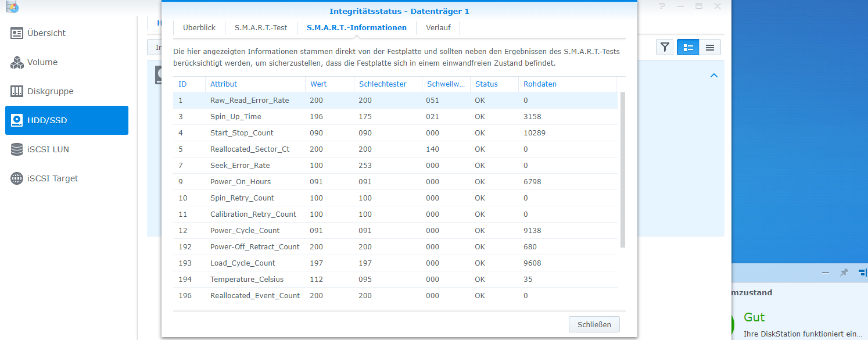Image resolution: width=868 pixels, height=340 pixels.
Task: Select the Spin_Up_Time row
Action: (x=395, y=117)
